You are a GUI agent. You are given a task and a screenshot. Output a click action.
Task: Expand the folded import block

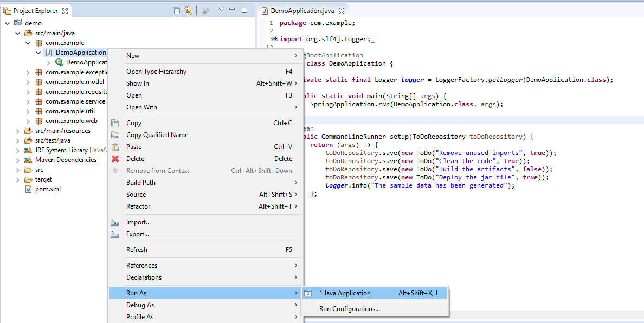(x=275, y=39)
